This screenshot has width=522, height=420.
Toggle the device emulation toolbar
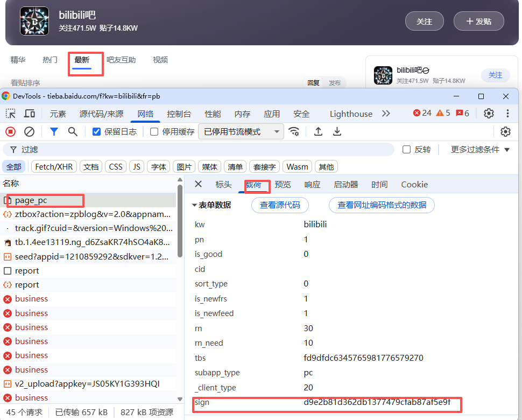(x=29, y=113)
